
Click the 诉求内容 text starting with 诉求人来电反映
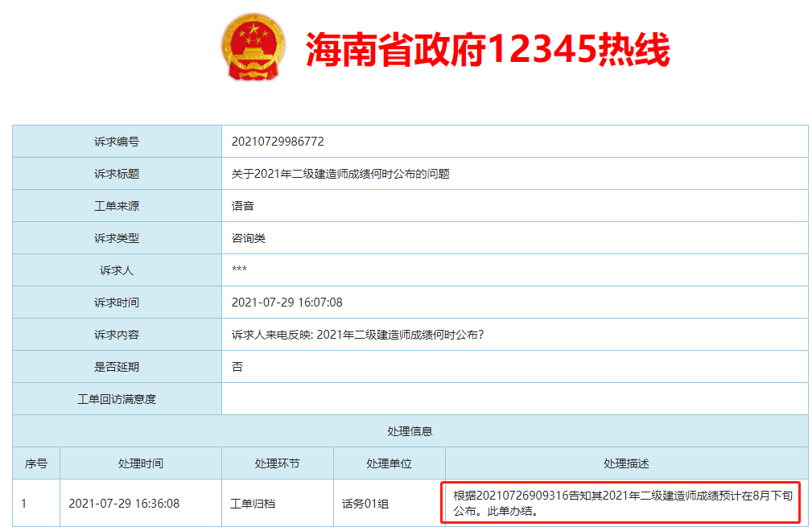357,335
